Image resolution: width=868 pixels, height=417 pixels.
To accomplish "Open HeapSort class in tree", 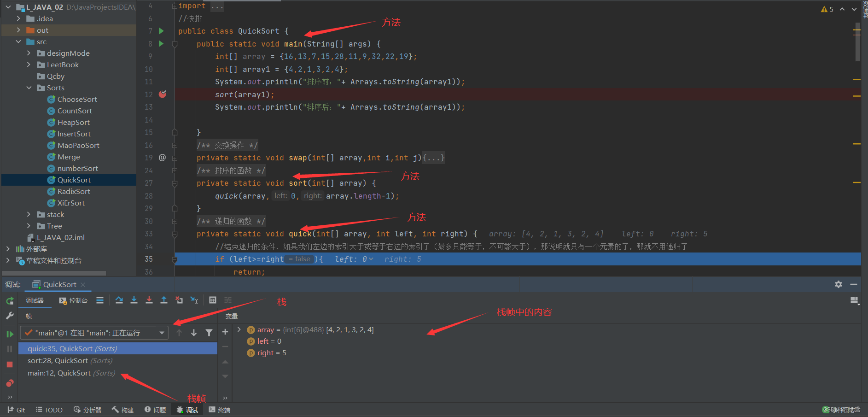I will tap(73, 122).
